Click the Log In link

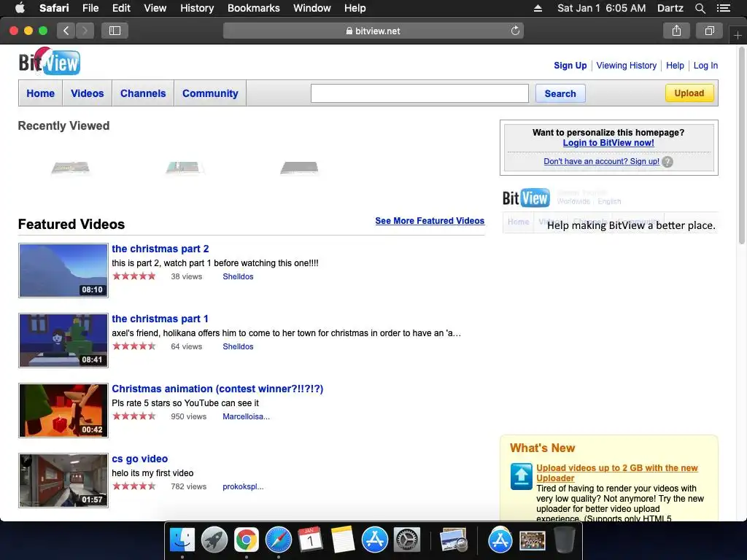[x=705, y=65]
